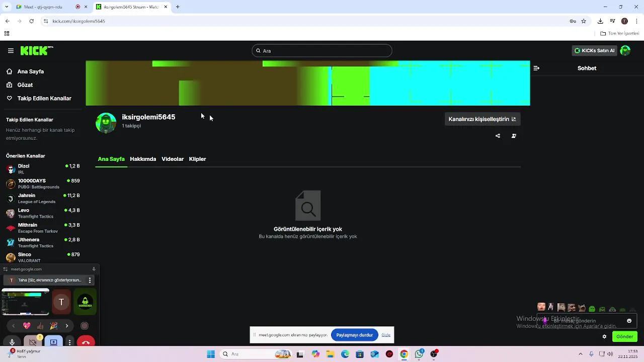The image size is (644, 362).
Task: Open the recommended channel Dizci
Action: coord(43,169)
